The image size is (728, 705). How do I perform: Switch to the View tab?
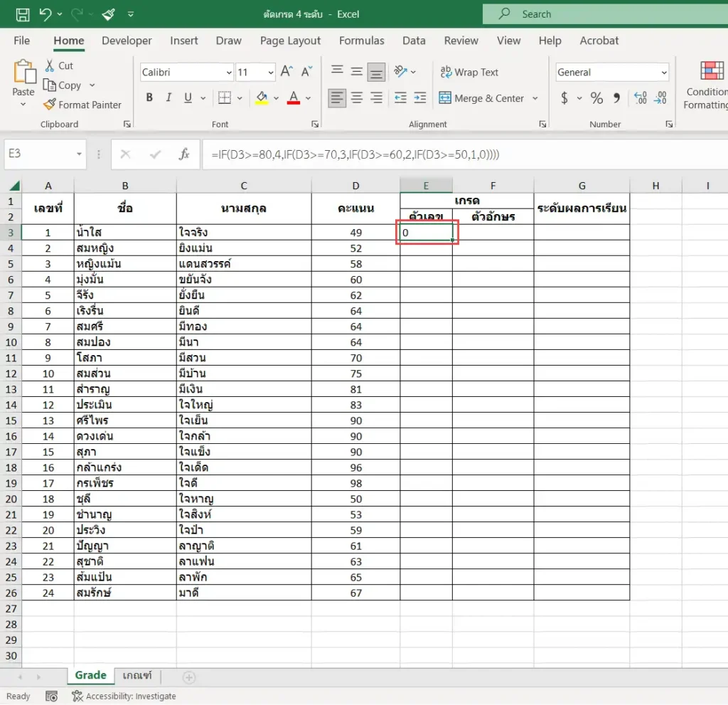coord(508,41)
